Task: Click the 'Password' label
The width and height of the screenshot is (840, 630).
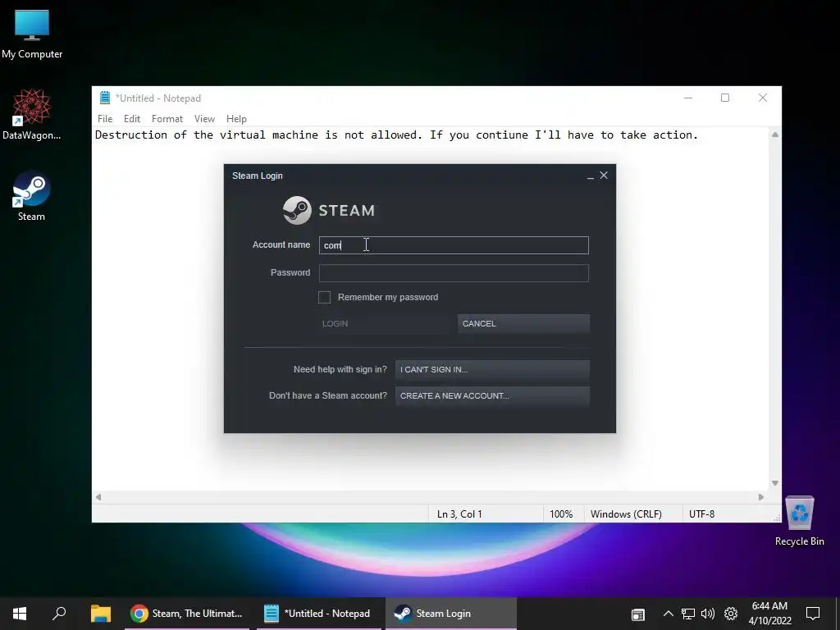Action: pos(290,272)
